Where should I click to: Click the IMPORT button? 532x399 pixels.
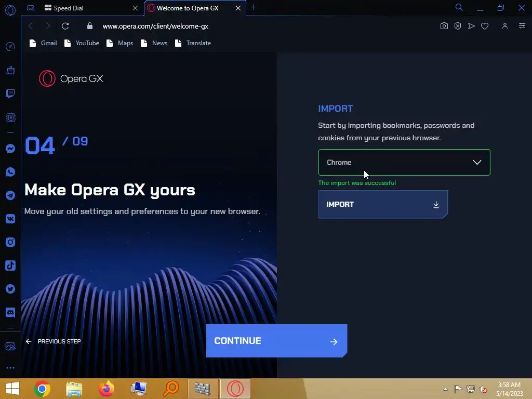click(383, 204)
